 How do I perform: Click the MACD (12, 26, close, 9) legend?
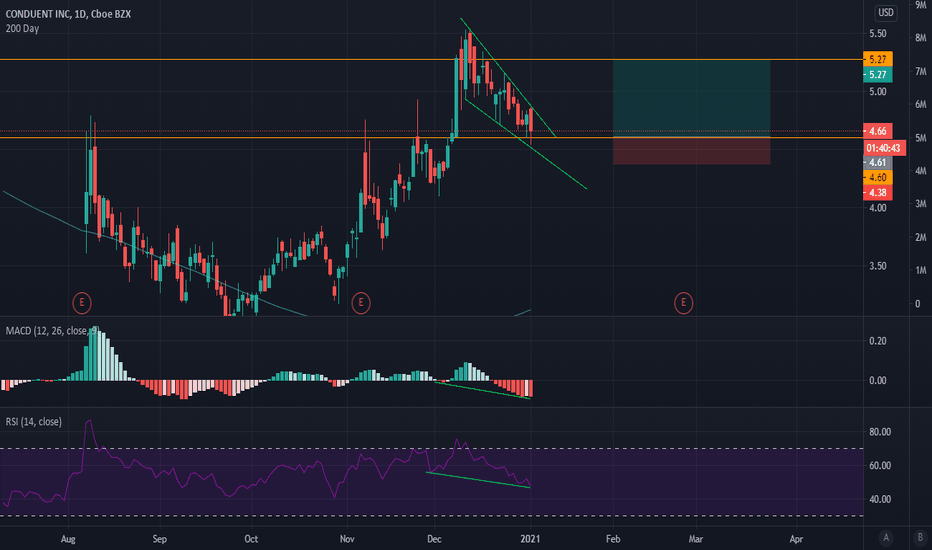click(x=52, y=331)
